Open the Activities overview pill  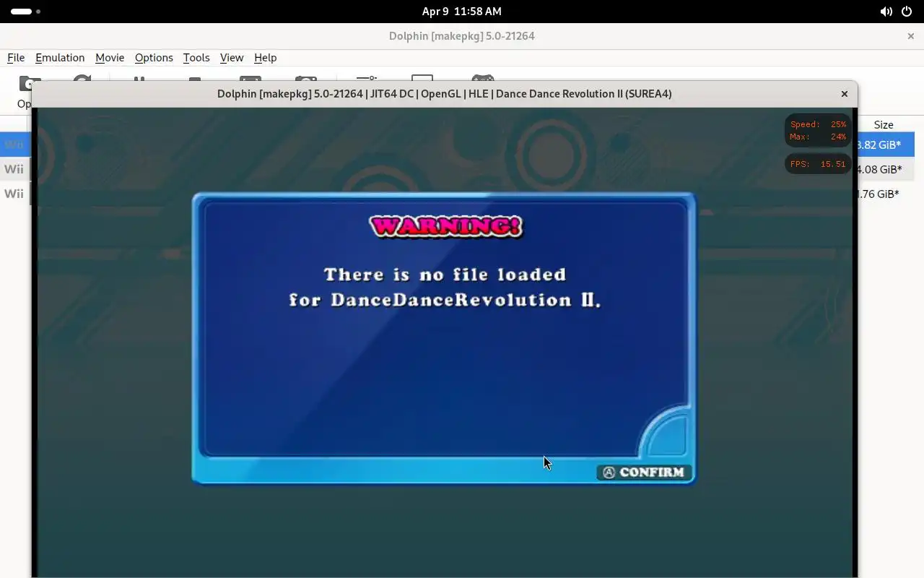pos(25,12)
